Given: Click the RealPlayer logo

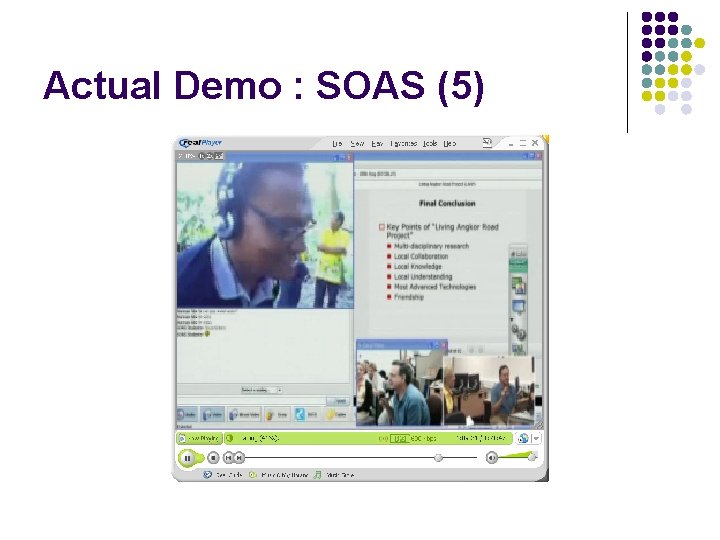Looking at the screenshot, I should pos(200,143).
